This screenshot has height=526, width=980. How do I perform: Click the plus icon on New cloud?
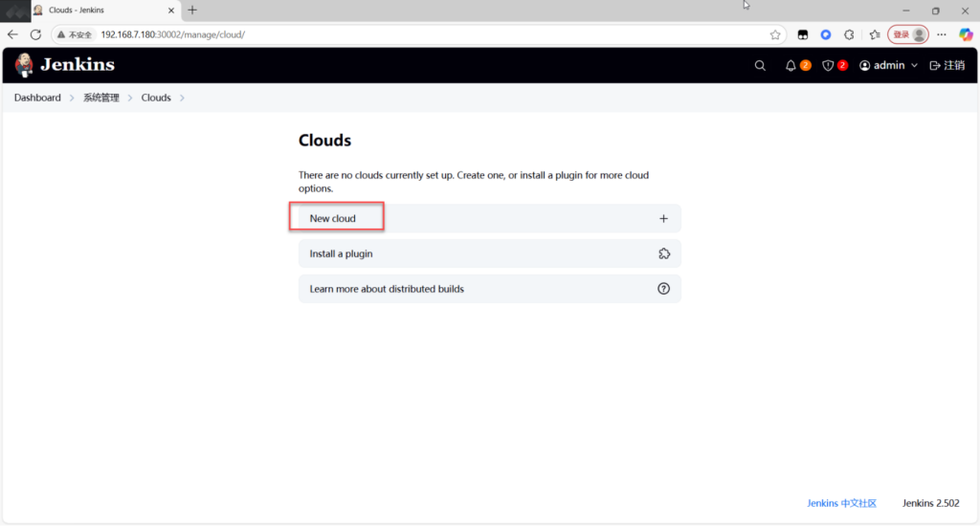[663, 219]
